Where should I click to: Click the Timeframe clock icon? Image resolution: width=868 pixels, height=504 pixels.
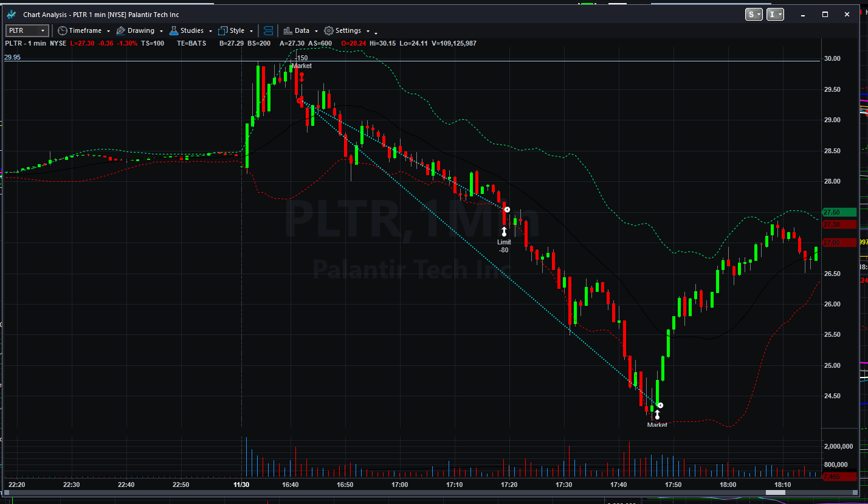tap(63, 30)
